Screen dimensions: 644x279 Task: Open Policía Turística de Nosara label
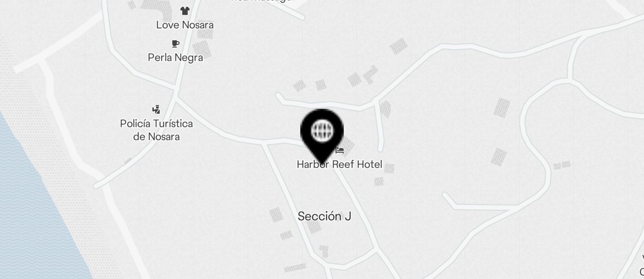156,130
